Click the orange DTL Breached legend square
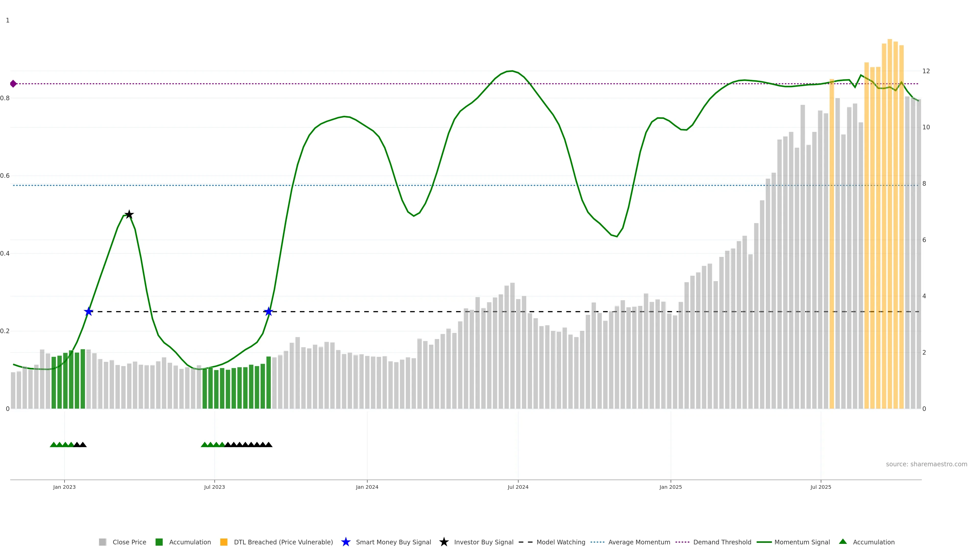Image resolution: width=980 pixels, height=551 pixels. click(x=224, y=542)
